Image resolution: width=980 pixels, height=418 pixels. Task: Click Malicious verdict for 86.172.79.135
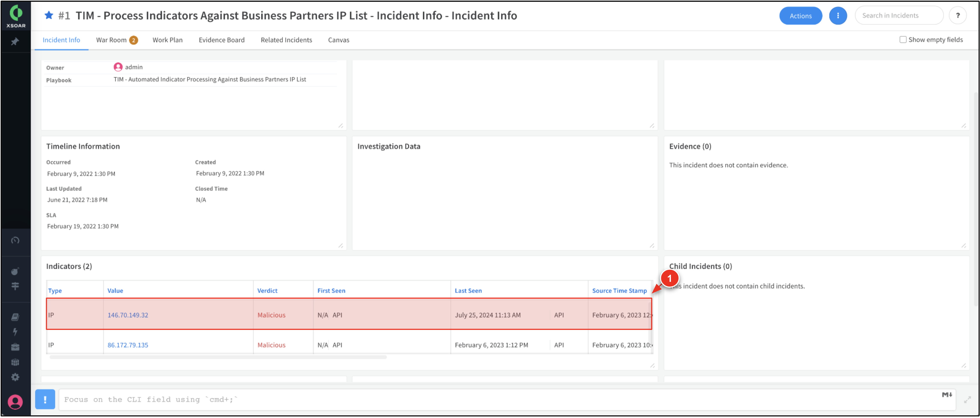271,345
